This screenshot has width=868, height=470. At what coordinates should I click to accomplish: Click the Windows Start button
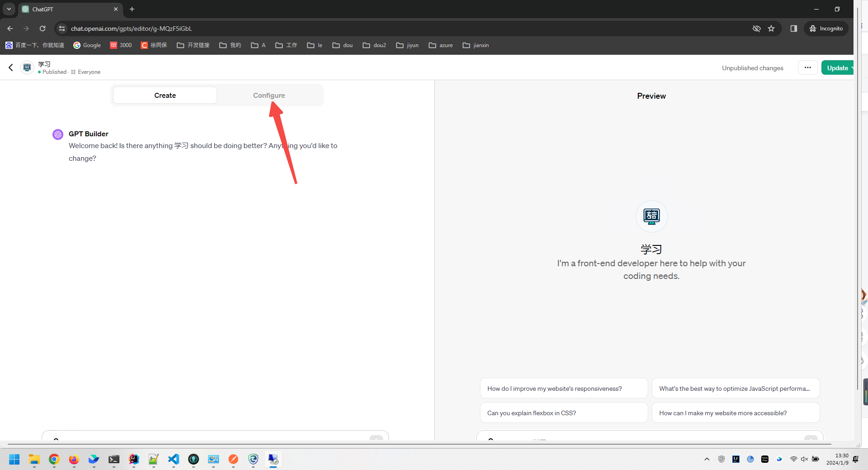[14, 459]
